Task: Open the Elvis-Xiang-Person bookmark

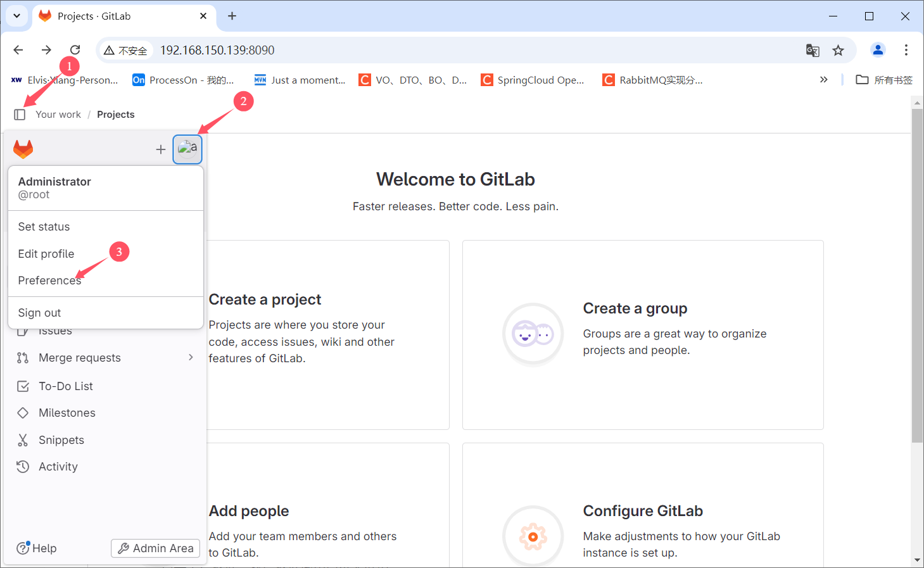Action: click(65, 80)
